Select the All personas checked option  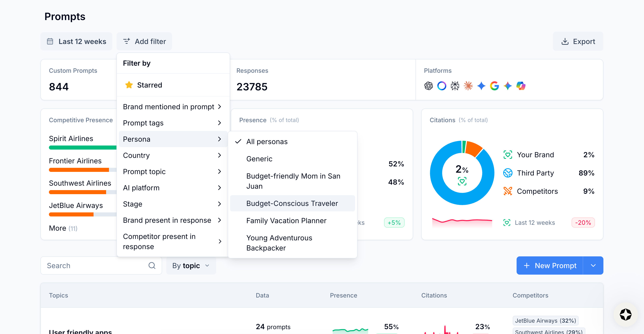267,141
